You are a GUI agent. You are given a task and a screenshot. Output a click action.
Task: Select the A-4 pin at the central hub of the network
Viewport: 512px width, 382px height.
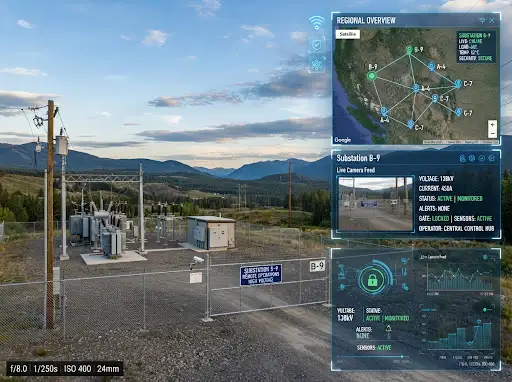click(x=416, y=88)
